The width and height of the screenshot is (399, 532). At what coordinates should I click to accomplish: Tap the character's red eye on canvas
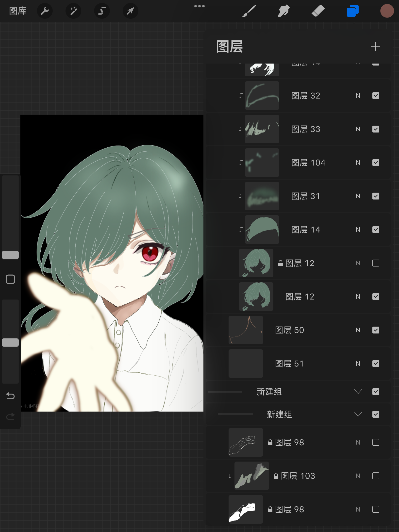pyautogui.click(x=150, y=252)
